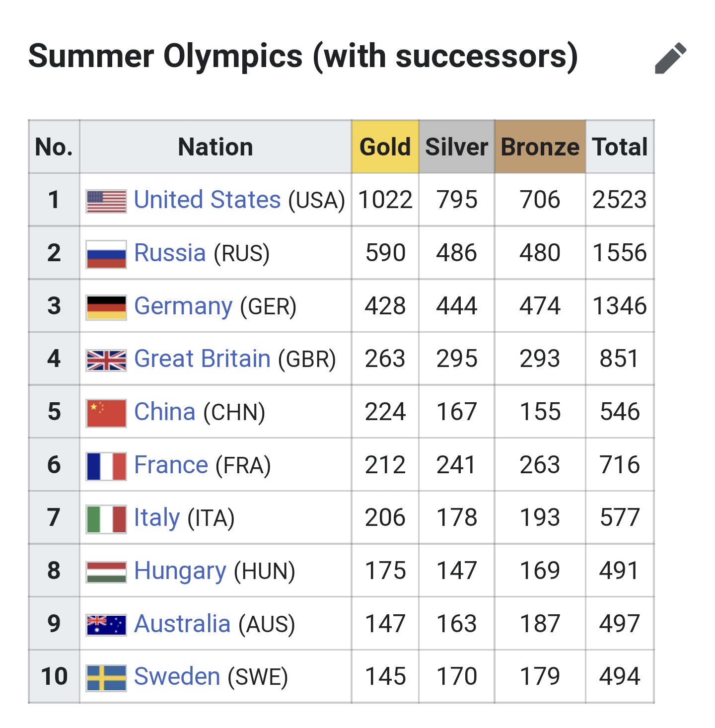Click the Total column header
Image resolution: width=715 pixels, height=728 pixels.
[x=620, y=147]
